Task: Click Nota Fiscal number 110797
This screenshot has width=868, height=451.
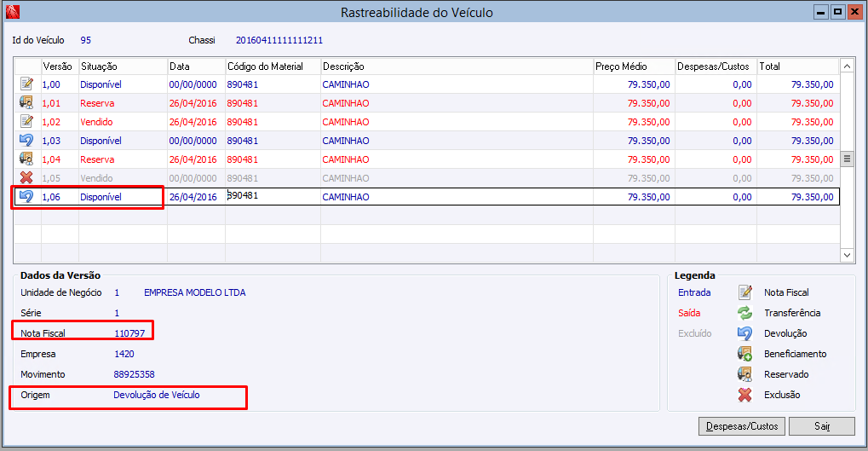Action: [129, 333]
